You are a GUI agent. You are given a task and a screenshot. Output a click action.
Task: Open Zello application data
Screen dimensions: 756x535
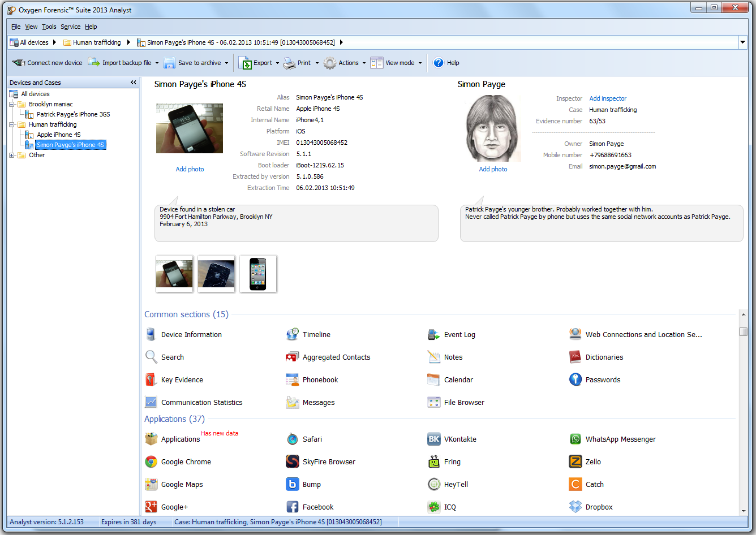[x=585, y=462]
